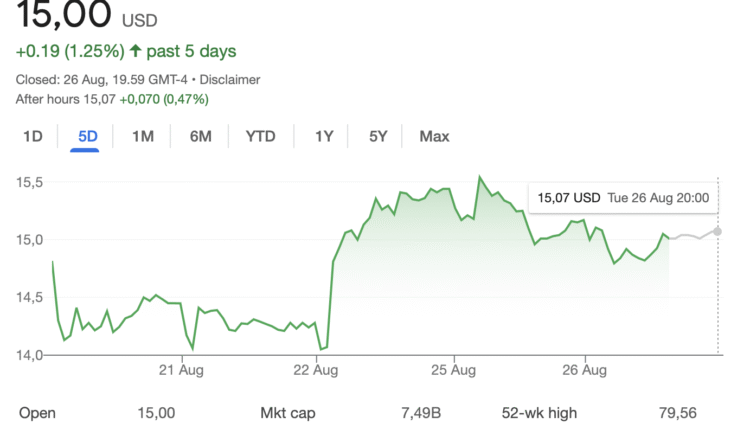The height and width of the screenshot is (430, 750).
Task: Show the Max time range
Action: click(x=434, y=137)
